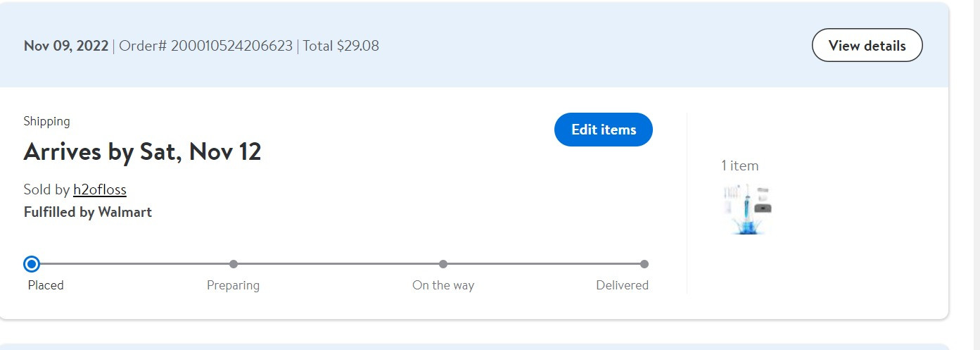Click the Fulfilled by Walmart text
Viewport: 980px width, 350px height.
(x=88, y=212)
